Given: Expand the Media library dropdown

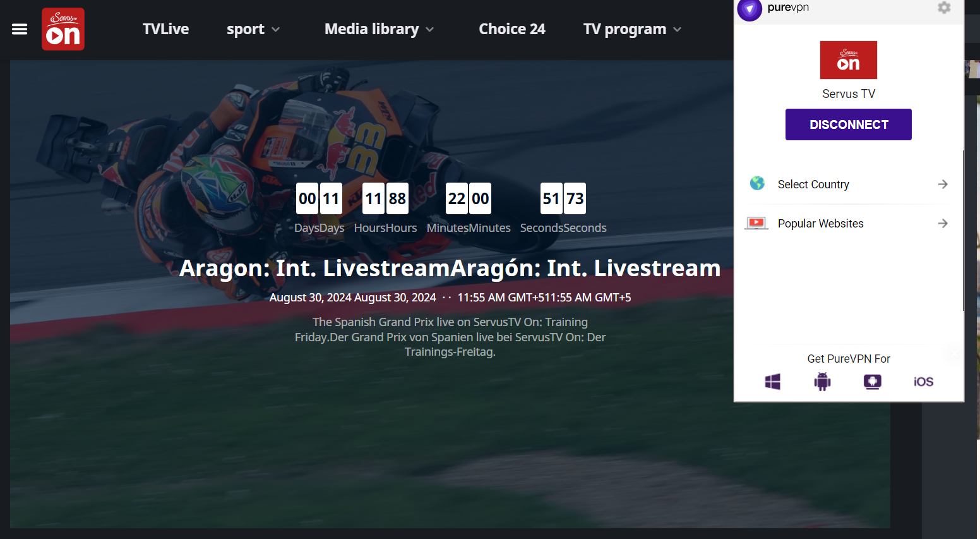Looking at the screenshot, I should click(x=379, y=29).
